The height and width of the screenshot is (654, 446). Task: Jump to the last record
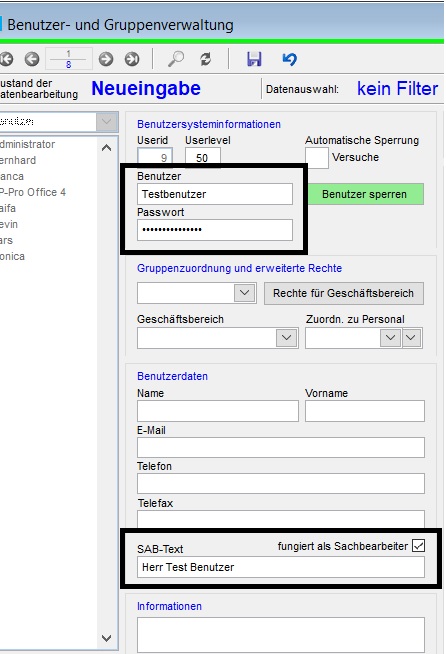[132, 59]
